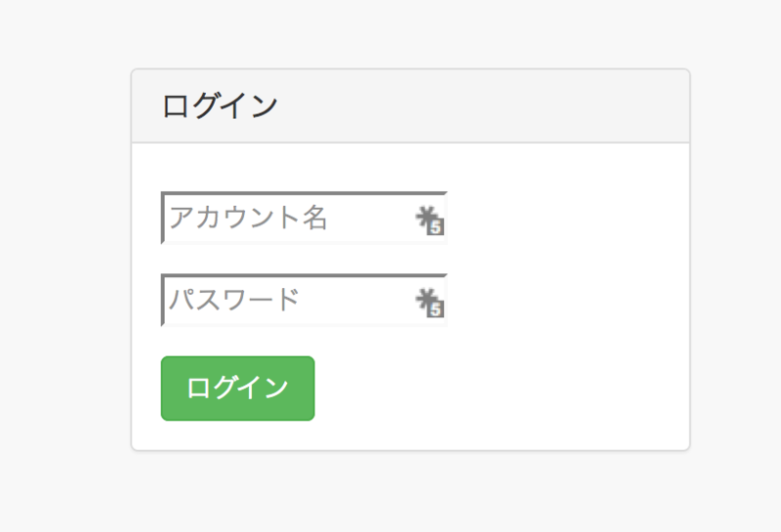781x532 pixels.
Task: Click the password manager icon in アカウント名 field
Action: tap(430, 220)
